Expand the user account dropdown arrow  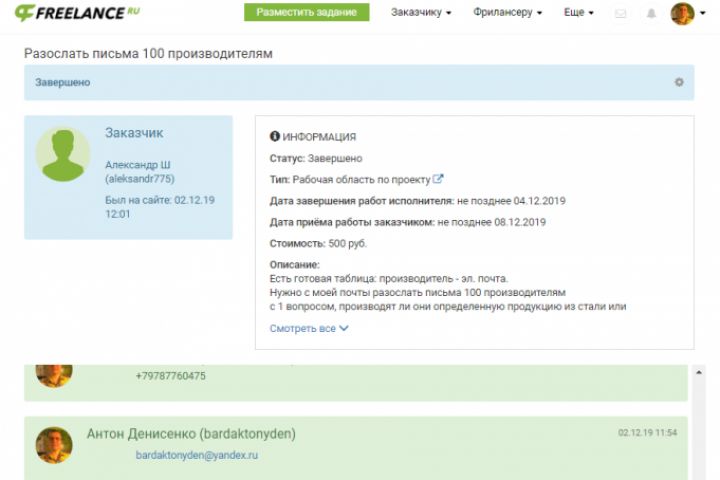[703, 13]
